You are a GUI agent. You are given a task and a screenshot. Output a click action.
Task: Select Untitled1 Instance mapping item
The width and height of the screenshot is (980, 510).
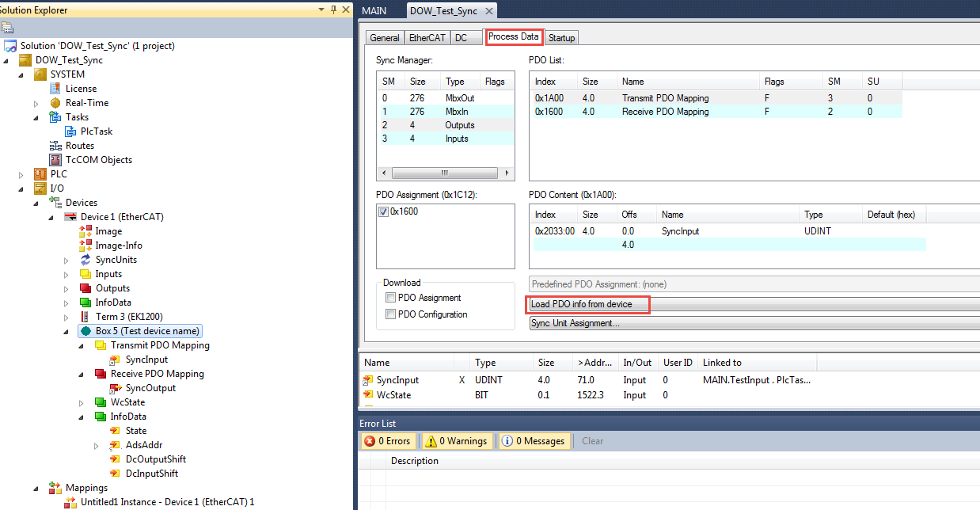[x=167, y=502]
